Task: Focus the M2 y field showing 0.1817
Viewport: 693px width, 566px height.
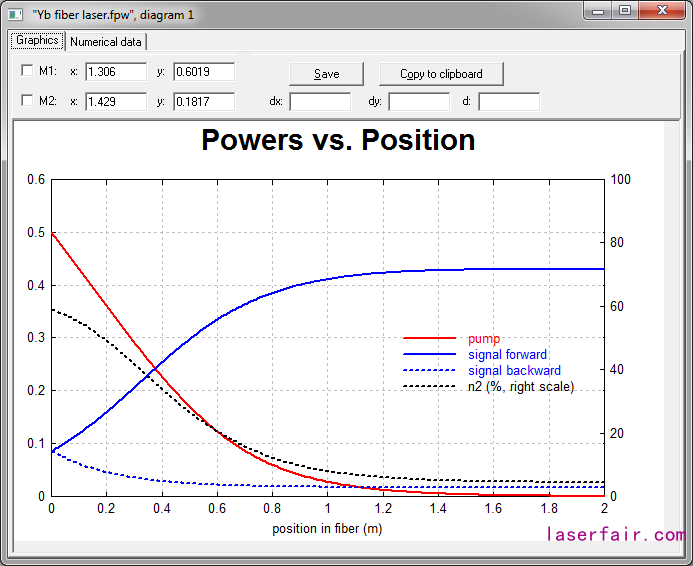Action: pyautogui.click(x=204, y=102)
